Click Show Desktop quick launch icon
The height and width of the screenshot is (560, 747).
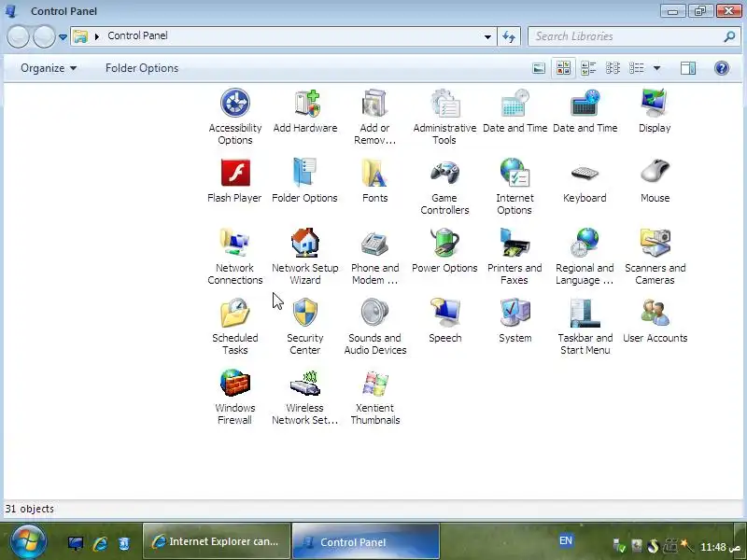coord(76,543)
